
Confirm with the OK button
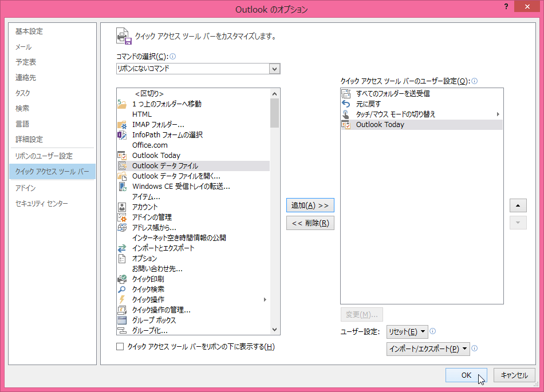coord(466,375)
